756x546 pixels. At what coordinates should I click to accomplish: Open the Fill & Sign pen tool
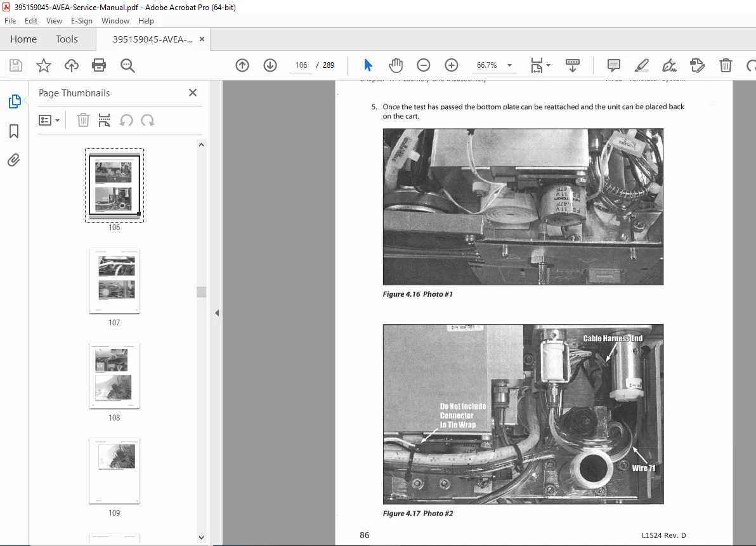coord(669,65)
